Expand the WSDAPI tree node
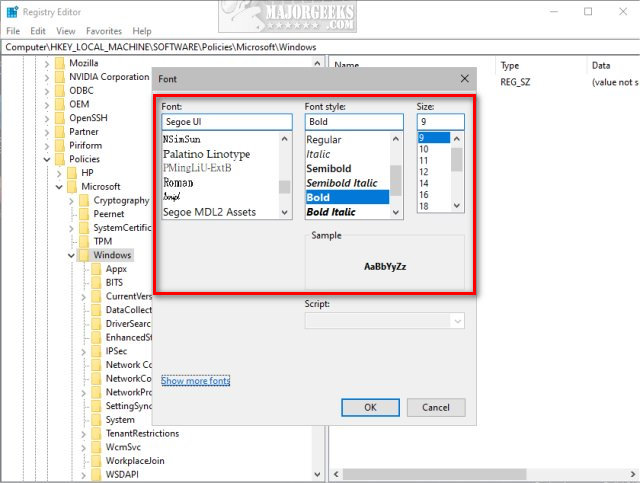This screenshot has width=640, height=483. pyautogui.click(x=84, y=475)
